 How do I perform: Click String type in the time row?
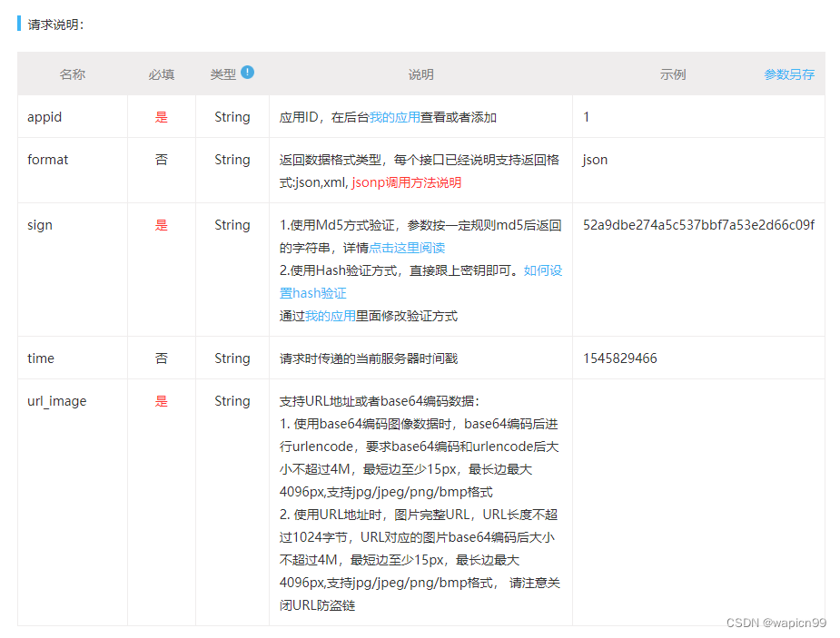pos(232,358)
